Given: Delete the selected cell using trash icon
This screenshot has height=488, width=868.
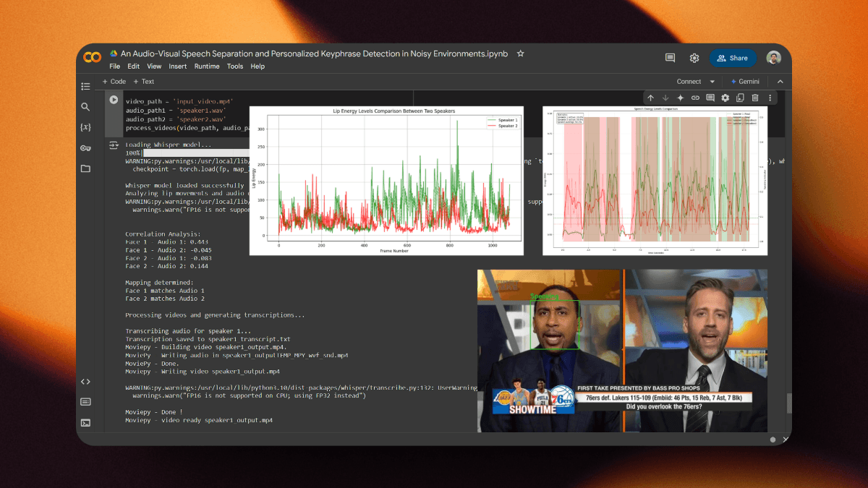Looking at the screenshot, I should pyautogui.click(x=755, y=98).
